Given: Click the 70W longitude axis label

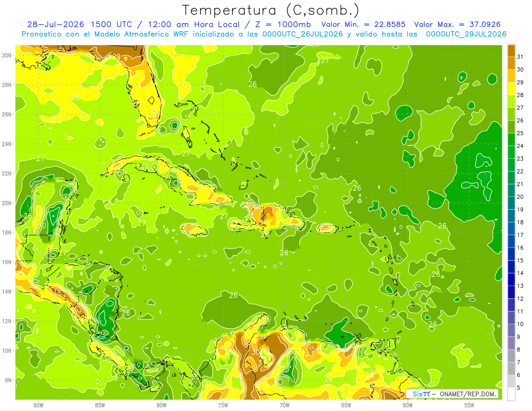Looking at the screenshot, I should (x=285, y=405).
